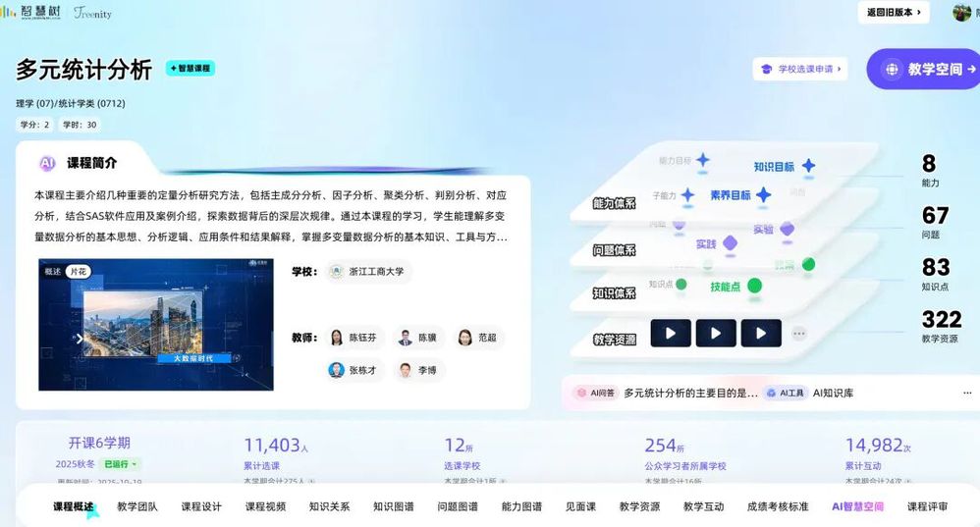
Task: Click the course intro video thumbnail
Action: pyautogui.click(x=156, y=325)
